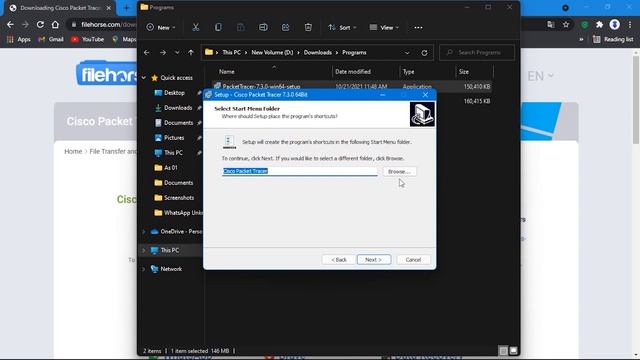Open Browse for Start Menu folder

pyautogui.click(x=399, y=171)
